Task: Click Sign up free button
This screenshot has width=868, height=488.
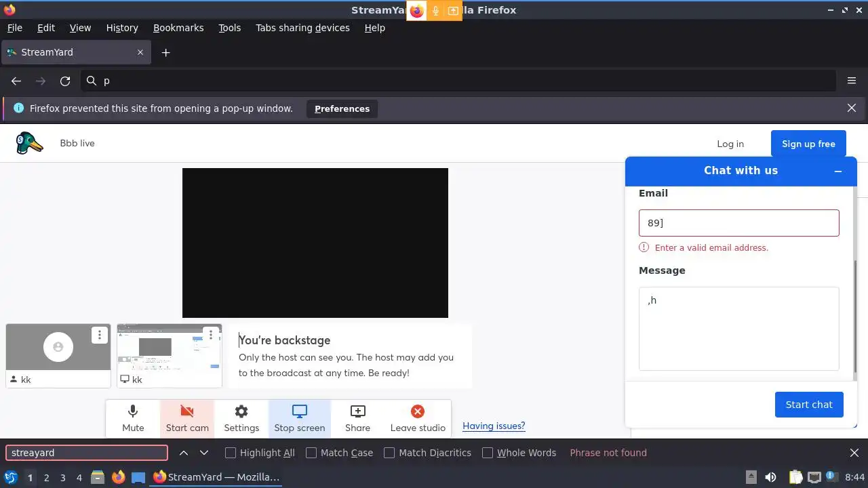Action: [808, 144]
